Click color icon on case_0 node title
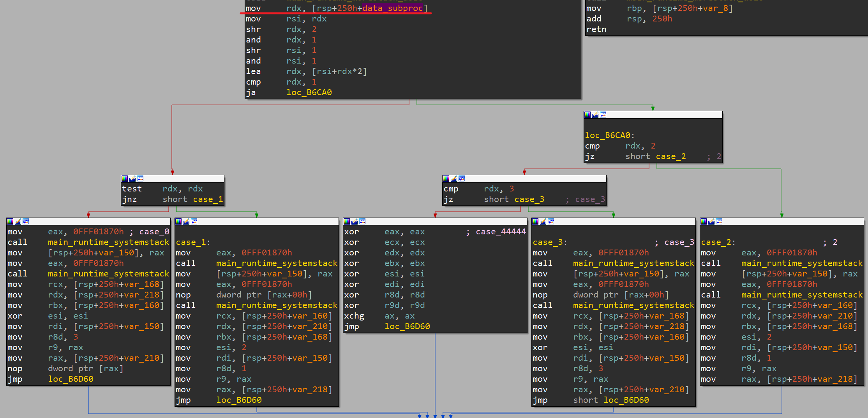Screen dimensions: 868x418 tap(10, 221)
